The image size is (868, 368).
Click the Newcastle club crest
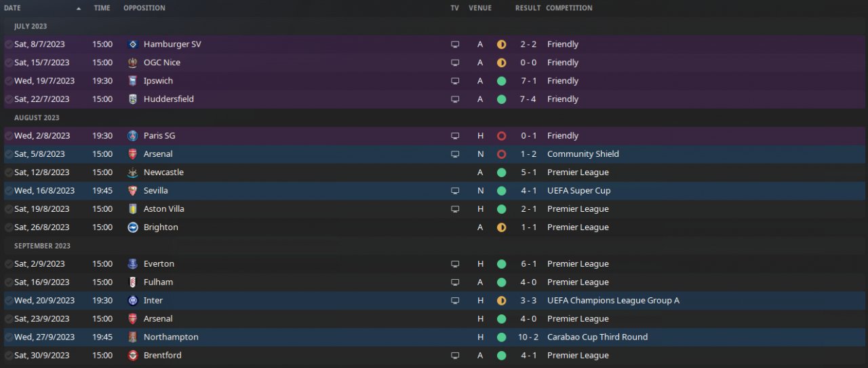point(133,172)
